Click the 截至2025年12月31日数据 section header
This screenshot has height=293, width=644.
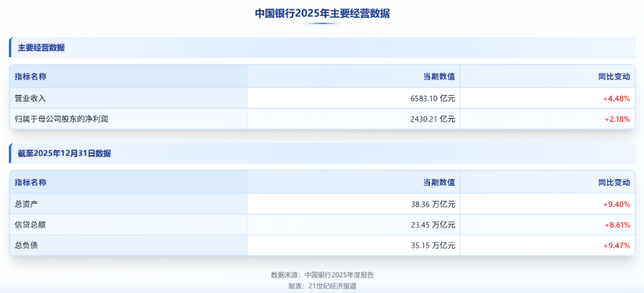pyautogui.click(x=64, y=154)
